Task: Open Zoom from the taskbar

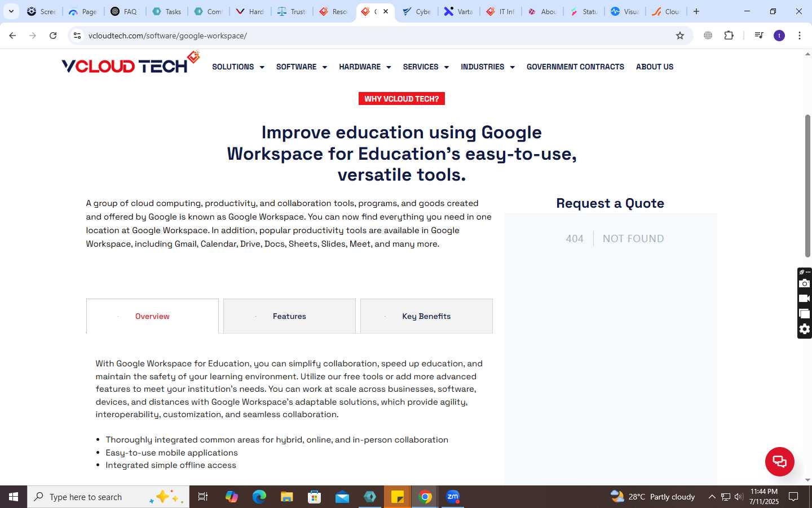Action: pyautogui.click(x=453, y=497)
